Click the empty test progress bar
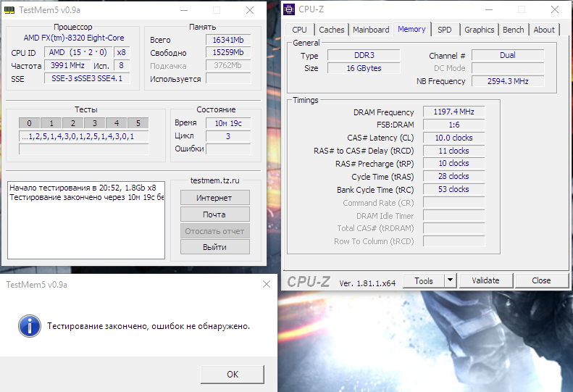 [x=84, y=149]
